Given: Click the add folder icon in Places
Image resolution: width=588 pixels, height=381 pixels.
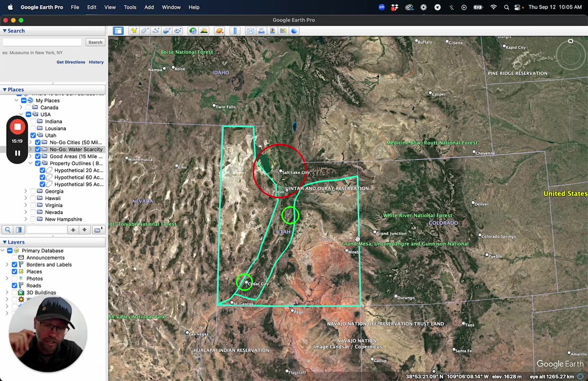Looking at the screenshot, I should pos(98,230).
